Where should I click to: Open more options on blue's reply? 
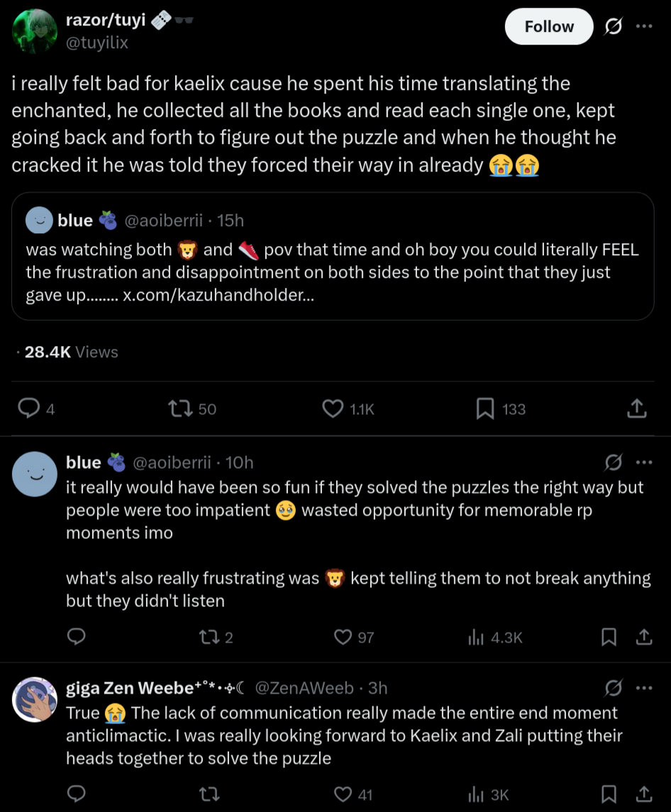point(643,463)
